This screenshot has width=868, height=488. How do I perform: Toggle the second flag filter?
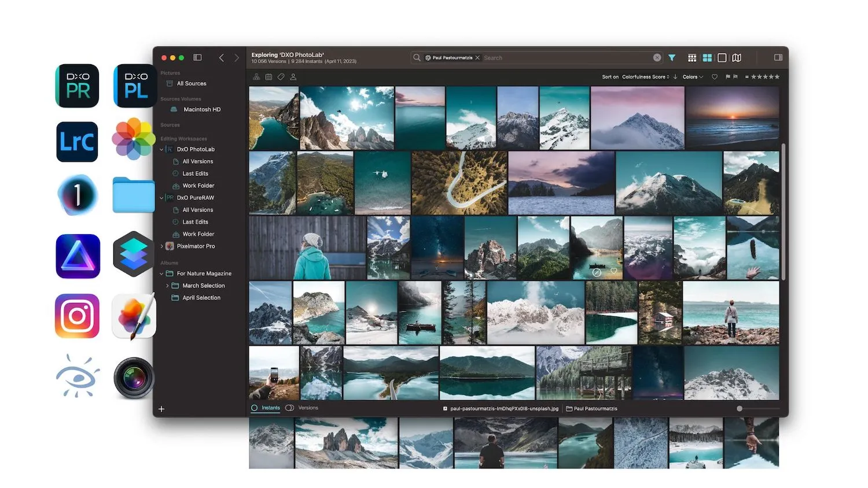pos(735,77)
